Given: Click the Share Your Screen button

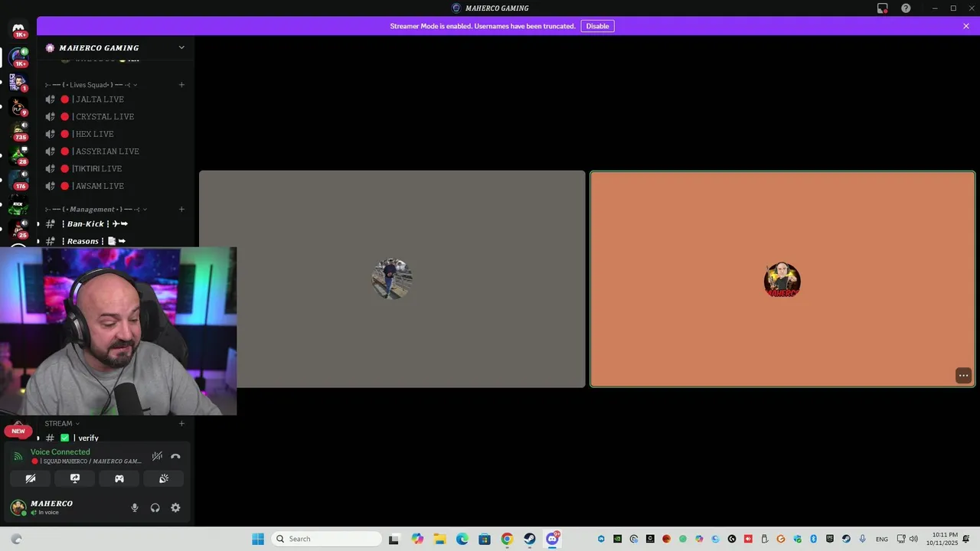Looking at the screenshot, I should pos(75,478).
